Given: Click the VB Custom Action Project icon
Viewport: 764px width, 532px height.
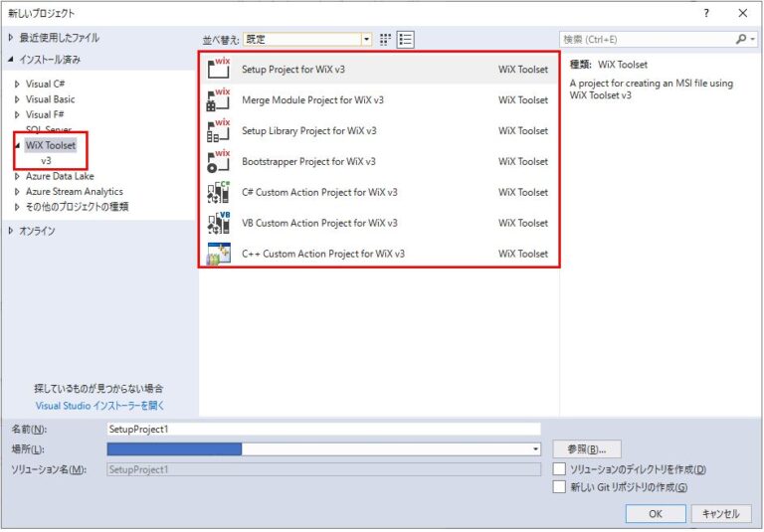Looking at the screenshot, I should coord(219,222).
